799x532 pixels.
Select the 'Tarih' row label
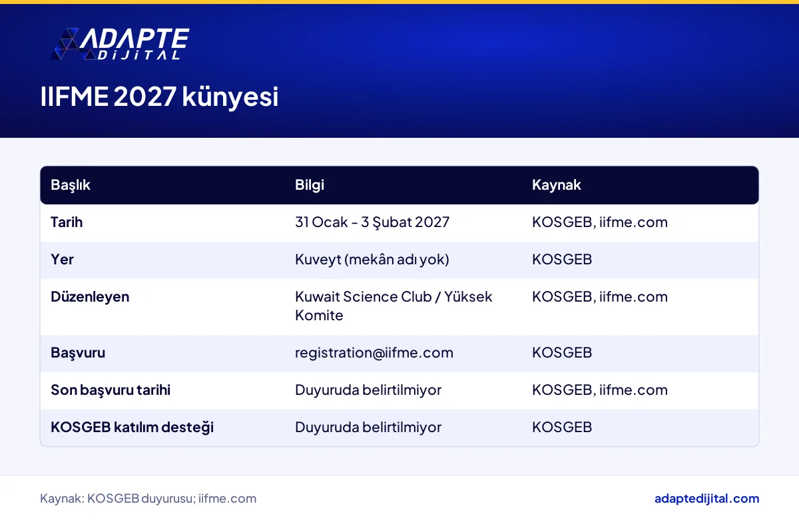67,222
